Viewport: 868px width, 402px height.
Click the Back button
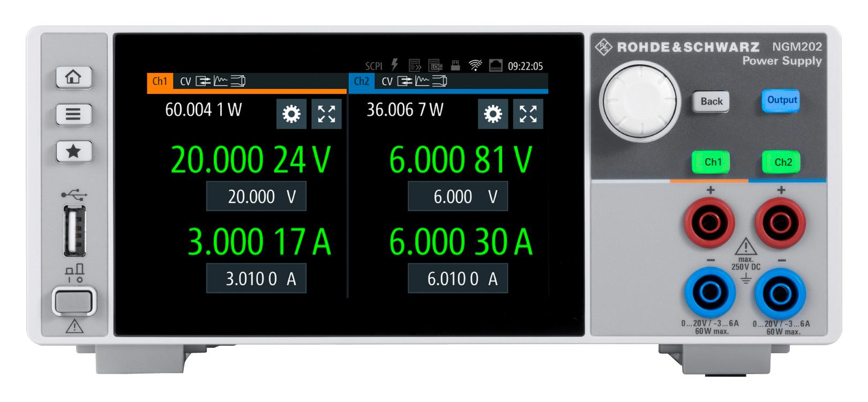[x=711, y=101]
